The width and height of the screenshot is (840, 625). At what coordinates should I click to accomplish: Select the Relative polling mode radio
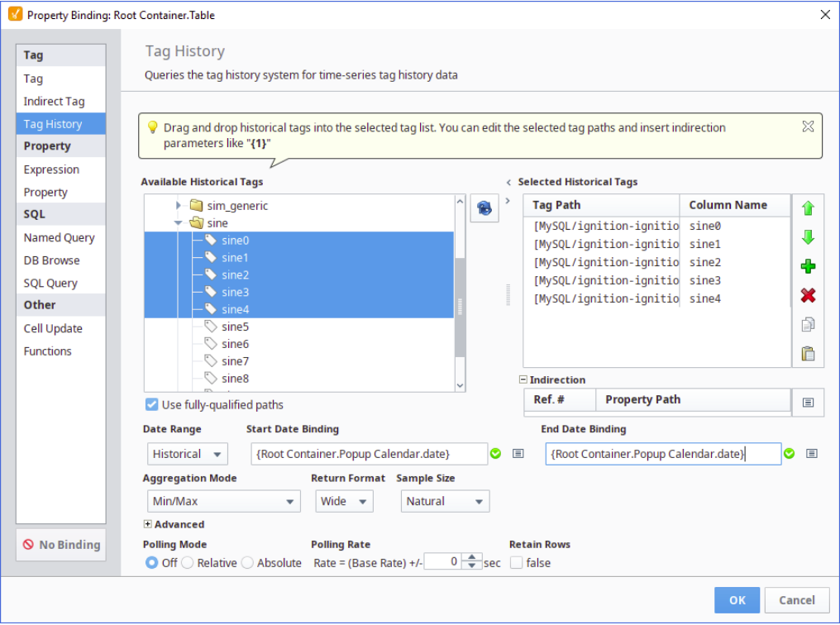tap(188, 563)
